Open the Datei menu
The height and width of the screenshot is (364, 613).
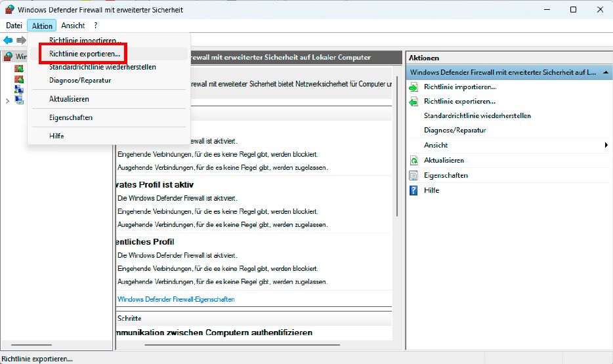click(x=14, y=26)
